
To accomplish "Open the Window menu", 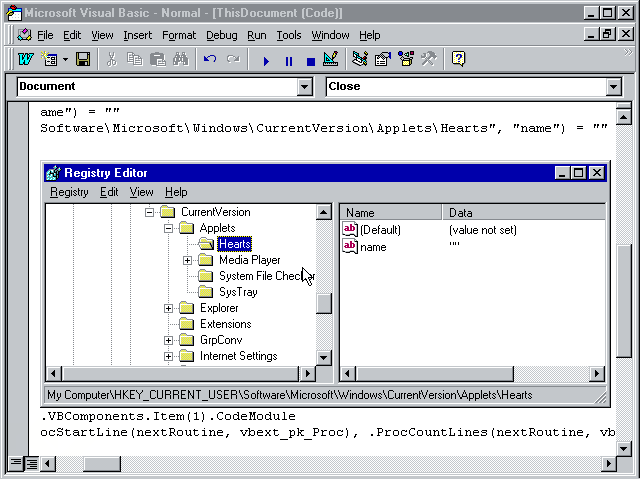I will [x=330, y=36].
